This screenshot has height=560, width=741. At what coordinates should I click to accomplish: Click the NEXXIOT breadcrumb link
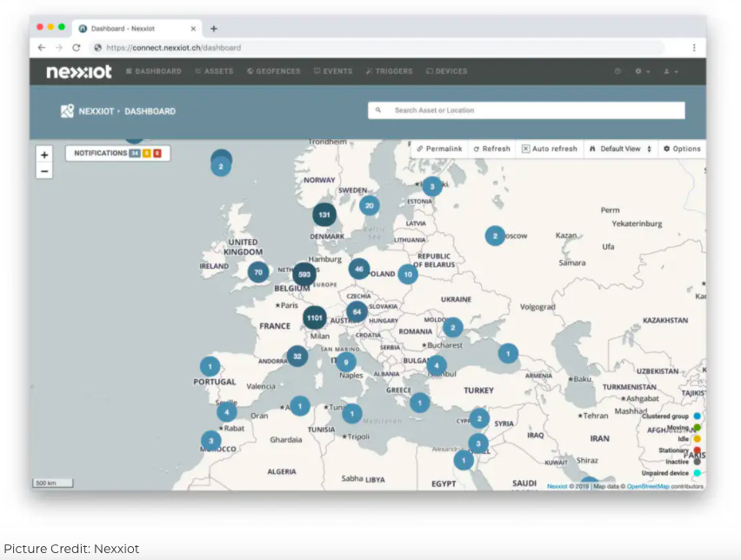coord(97,111)
